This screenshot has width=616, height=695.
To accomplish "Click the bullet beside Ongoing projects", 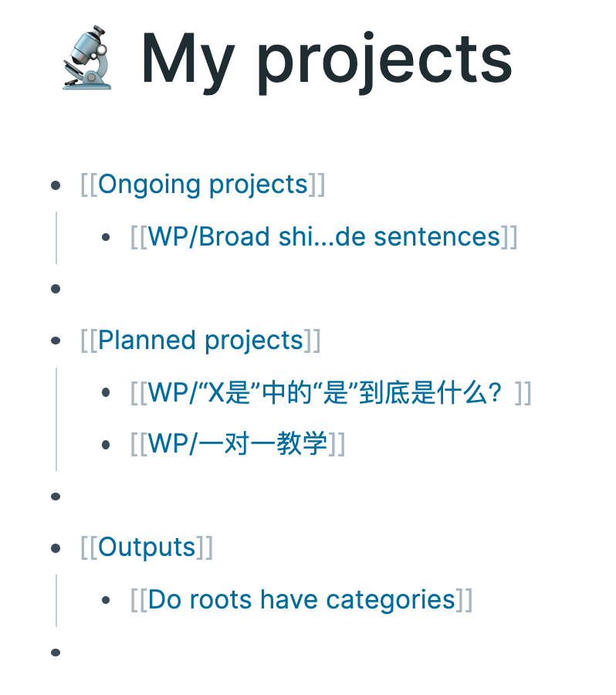I will [x=56, y=185].
